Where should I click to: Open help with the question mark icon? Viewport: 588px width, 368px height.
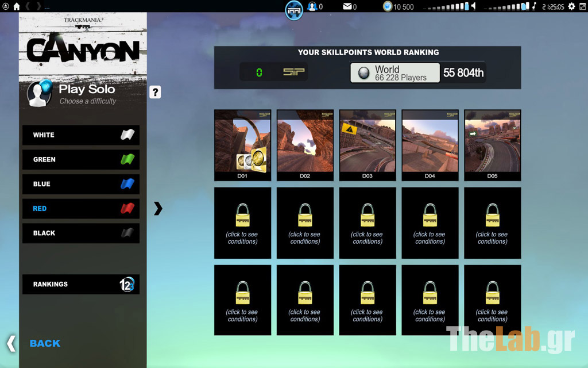coord(155,92)
